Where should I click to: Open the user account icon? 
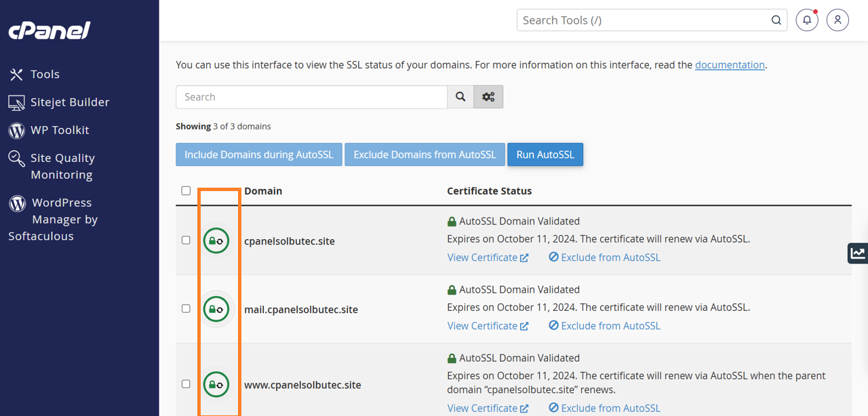(837, 20)
